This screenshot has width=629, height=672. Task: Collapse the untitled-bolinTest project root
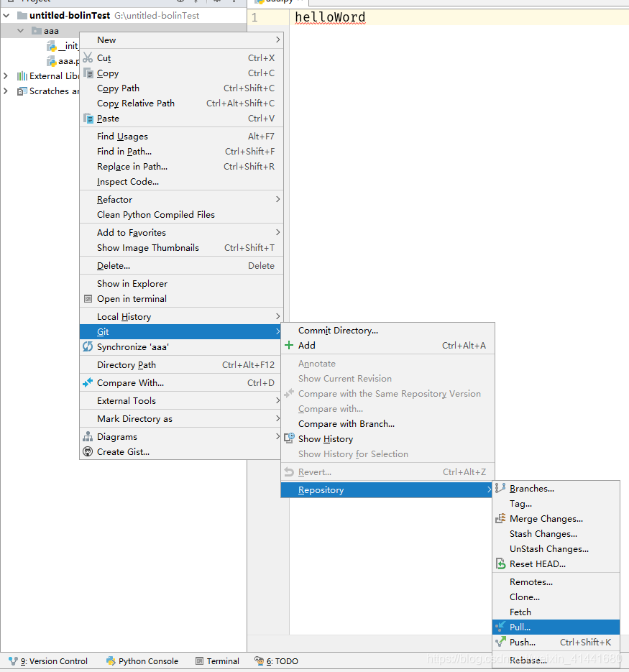pyautogui.click(x=6, y=16)
